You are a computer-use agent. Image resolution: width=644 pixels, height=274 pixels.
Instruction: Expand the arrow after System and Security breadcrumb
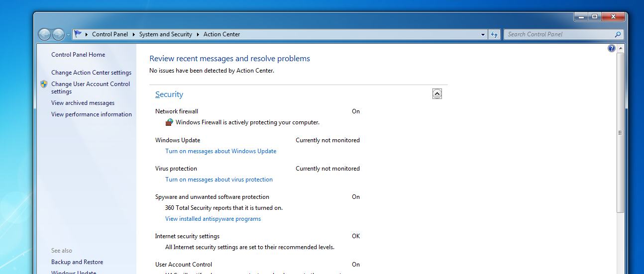[198, 34]
